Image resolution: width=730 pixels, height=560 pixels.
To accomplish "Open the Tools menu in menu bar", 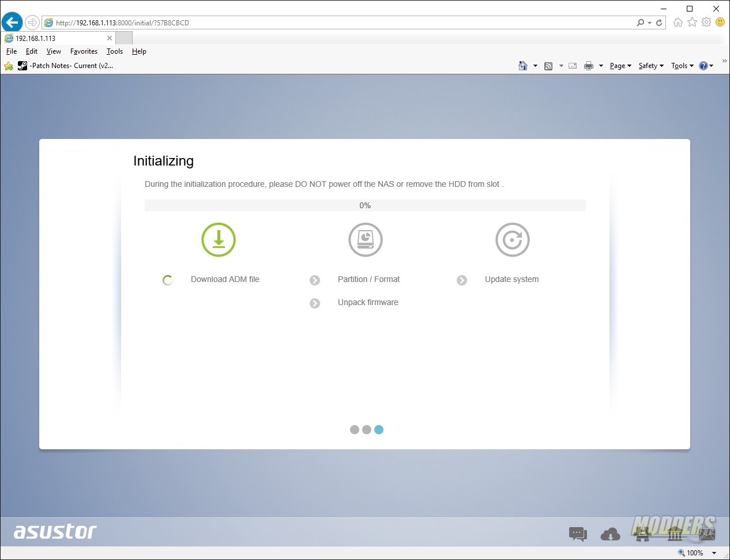I will point(115,51).
